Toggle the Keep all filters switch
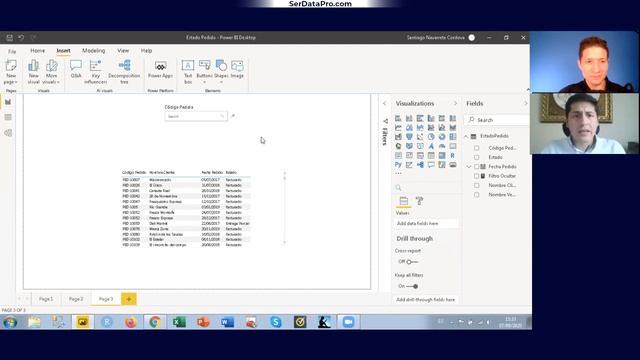 pos(412,287)
